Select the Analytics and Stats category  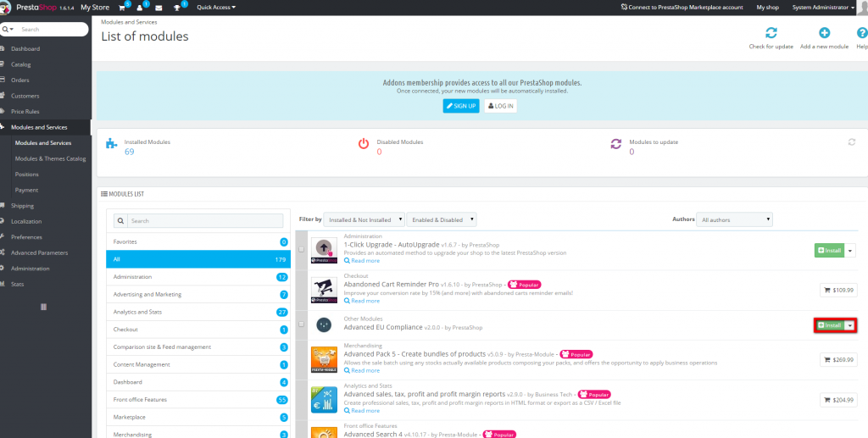point(198,312)
